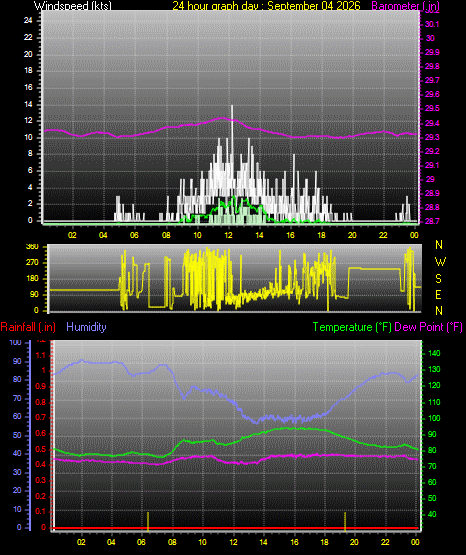Viewport: 466px width, 555px height.
Task: Click the 29.9 barometer axis value
Action: pos(432,52)
